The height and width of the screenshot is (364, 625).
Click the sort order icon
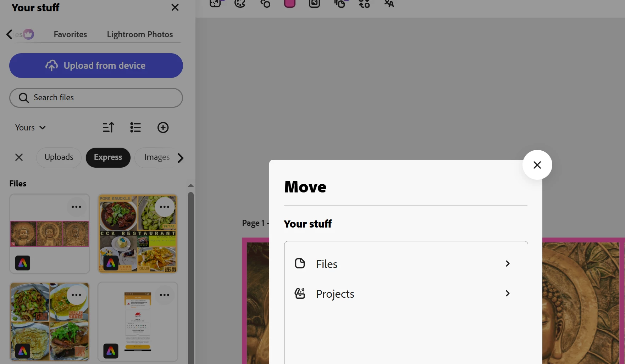[x=108, y=128]
